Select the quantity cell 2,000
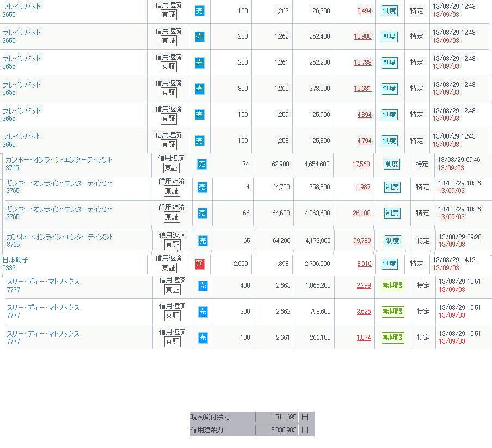The height and width of the screenshot is (448, 492). coord(241,264)
